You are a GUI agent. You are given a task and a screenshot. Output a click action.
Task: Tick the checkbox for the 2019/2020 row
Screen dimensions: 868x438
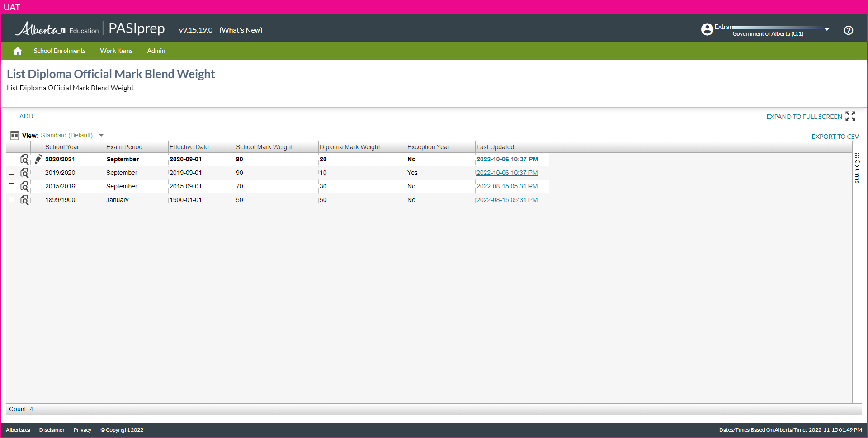pos(11,173)
